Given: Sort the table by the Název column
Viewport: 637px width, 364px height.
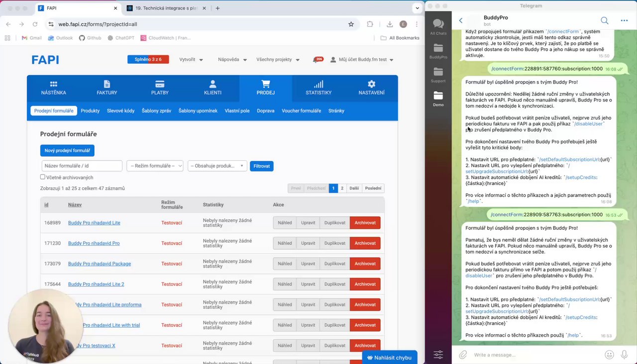Looking at the screenshot, I should [75, 205].
